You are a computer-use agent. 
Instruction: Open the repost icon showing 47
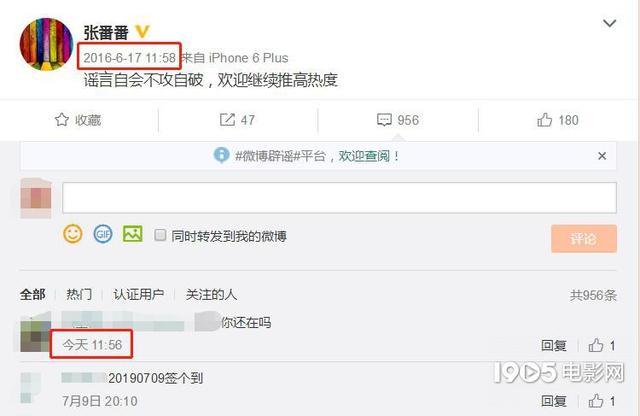227,120
